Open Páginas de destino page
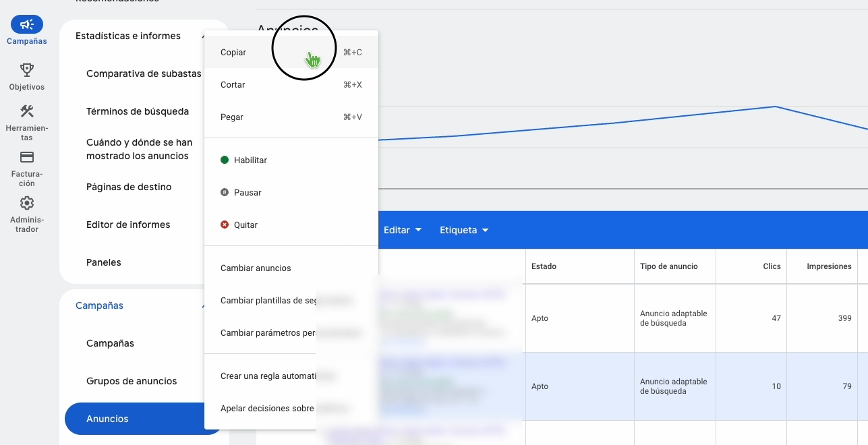Screen dimensions: 868x445 click(129, 187)
